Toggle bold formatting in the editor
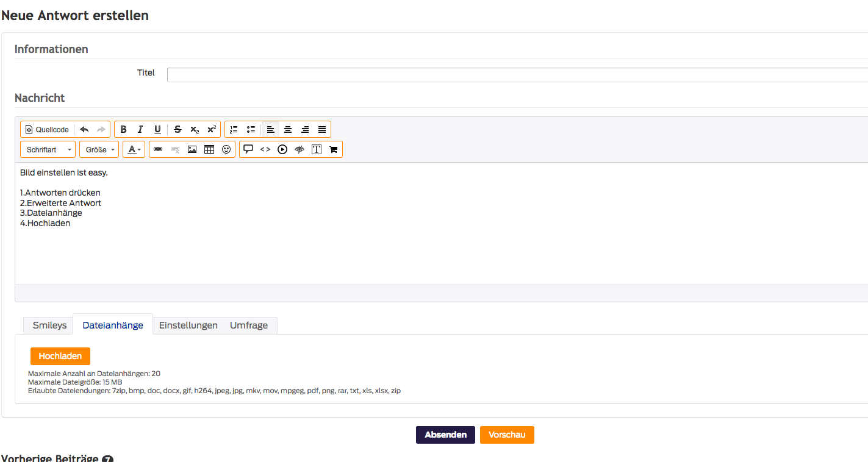The width and height of the screenshot is (868, 462). (124, 129)
